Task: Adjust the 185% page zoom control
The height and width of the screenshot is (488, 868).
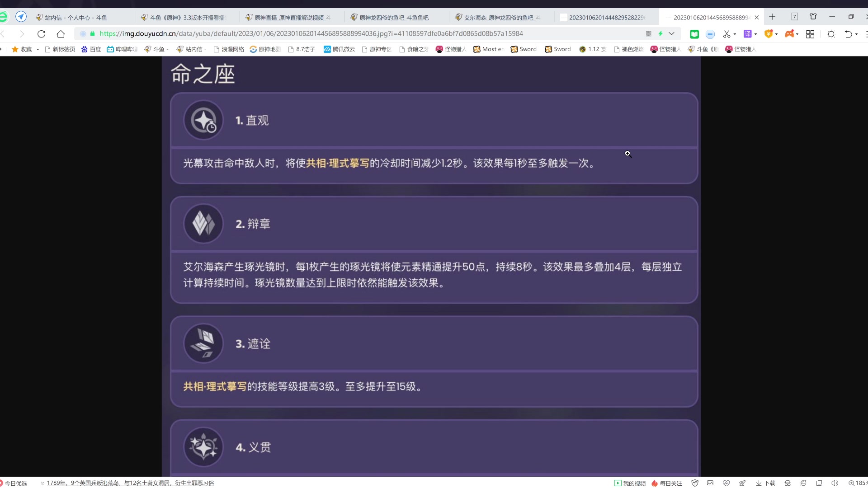Action: pos(858,483)
